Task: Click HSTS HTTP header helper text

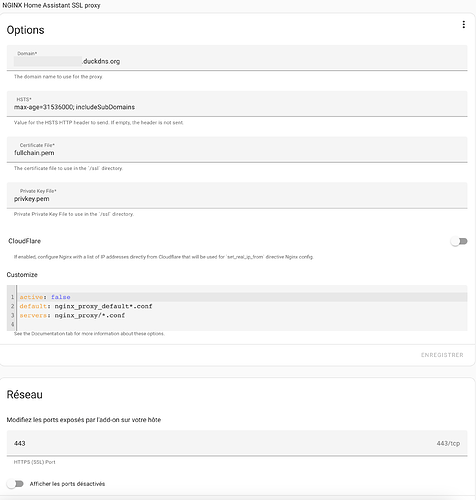Action: point(99,123)
